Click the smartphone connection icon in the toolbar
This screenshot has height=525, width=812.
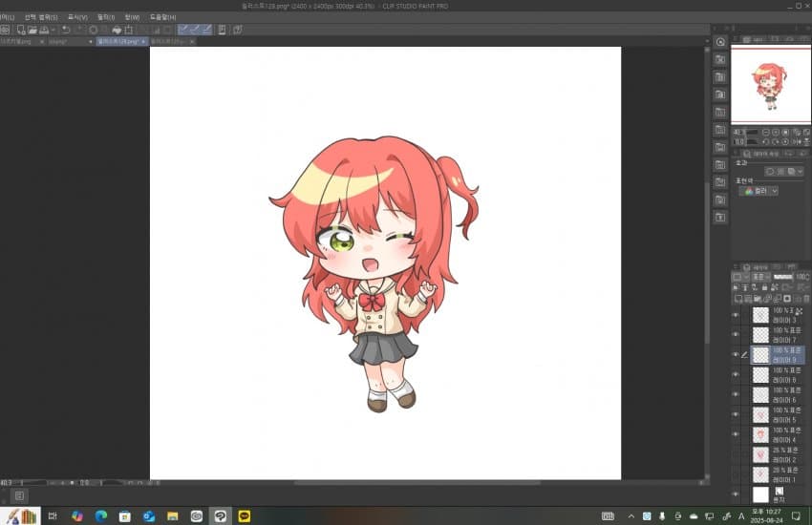222,30
